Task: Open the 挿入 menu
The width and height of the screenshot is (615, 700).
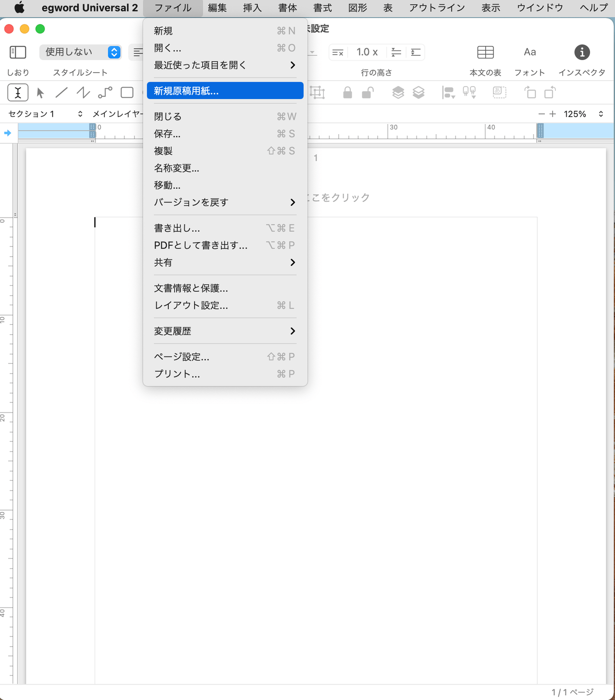Action: (252, 8)
